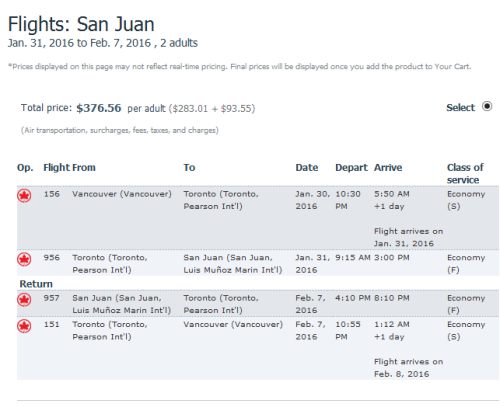Click flight number 151 to Vancouver

(52, 324)
